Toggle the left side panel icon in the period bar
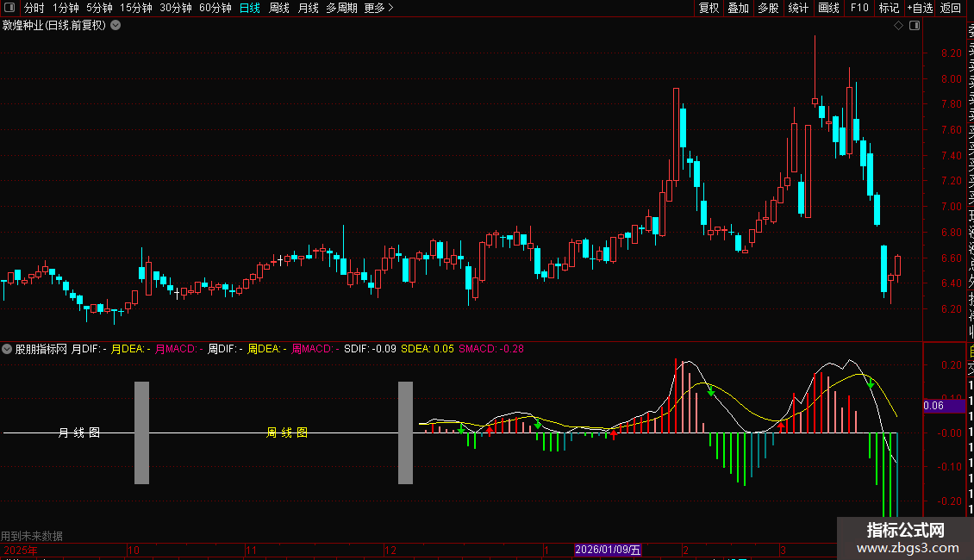The width and height of the screenshot is (974, 560). pos(9,8)
